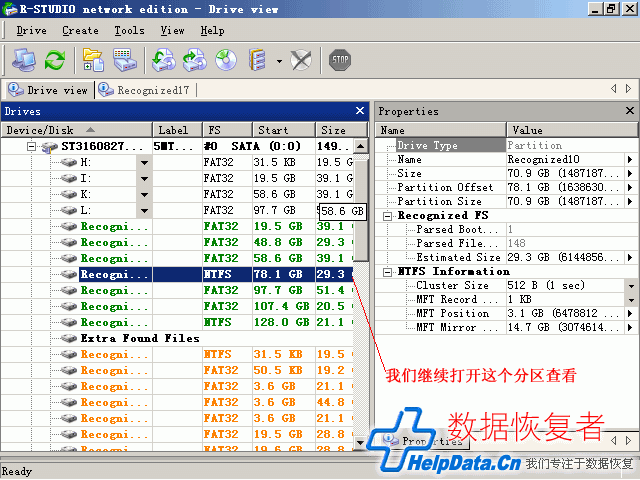The width and height of the screenshot is (640, 480).
Task: Select highlighted NTFS partition at 78.1 GB
Action: pyautogui.click(x=177, y=274)
